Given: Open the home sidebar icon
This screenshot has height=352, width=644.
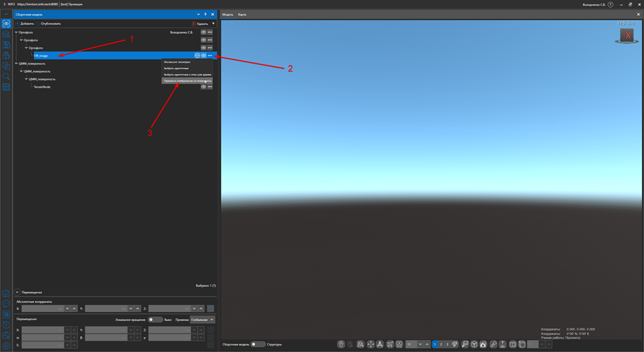Looking at the screenshot, I should point(6,293).
